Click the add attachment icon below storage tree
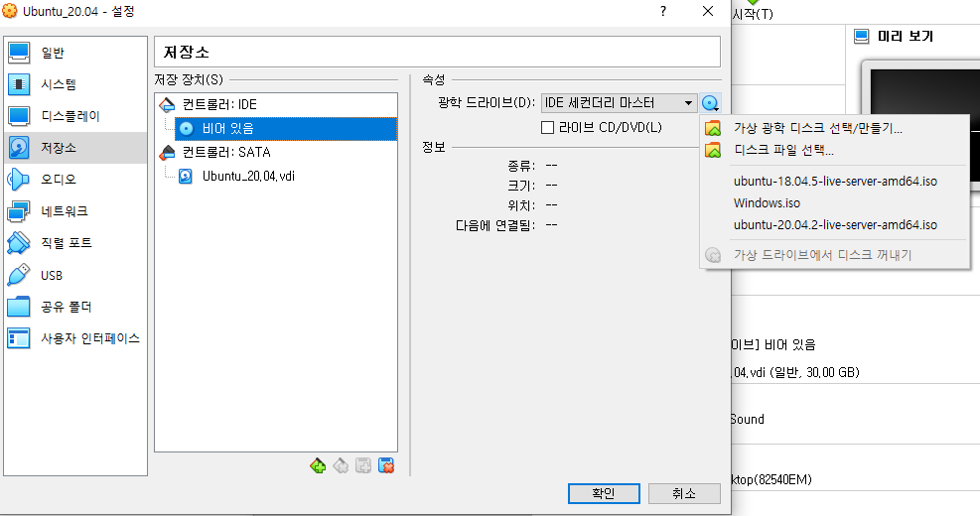Screen dimensions: 980x516 click(x=363, y=465)
